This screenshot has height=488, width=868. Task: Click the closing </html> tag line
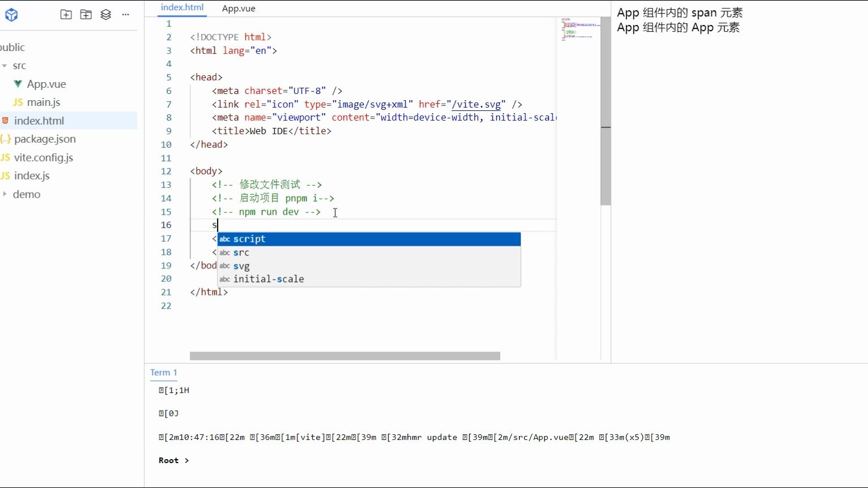tap(209, 292)
